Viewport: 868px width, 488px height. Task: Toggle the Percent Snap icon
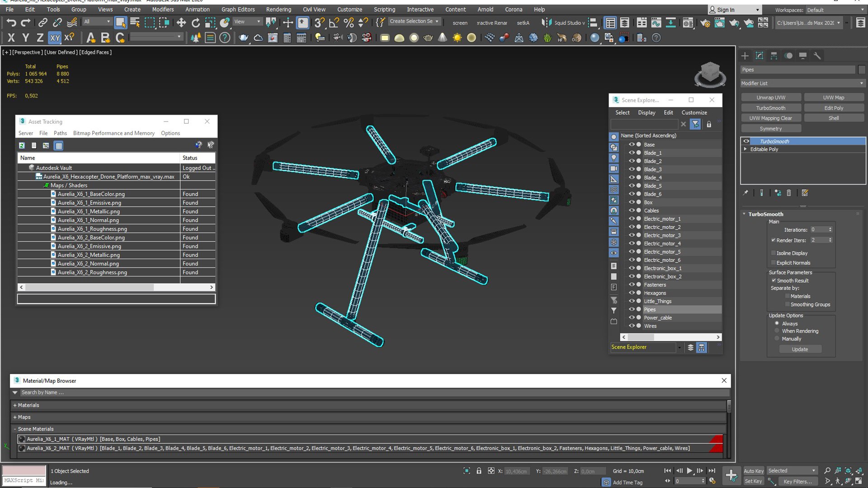[x=349, y=23]
